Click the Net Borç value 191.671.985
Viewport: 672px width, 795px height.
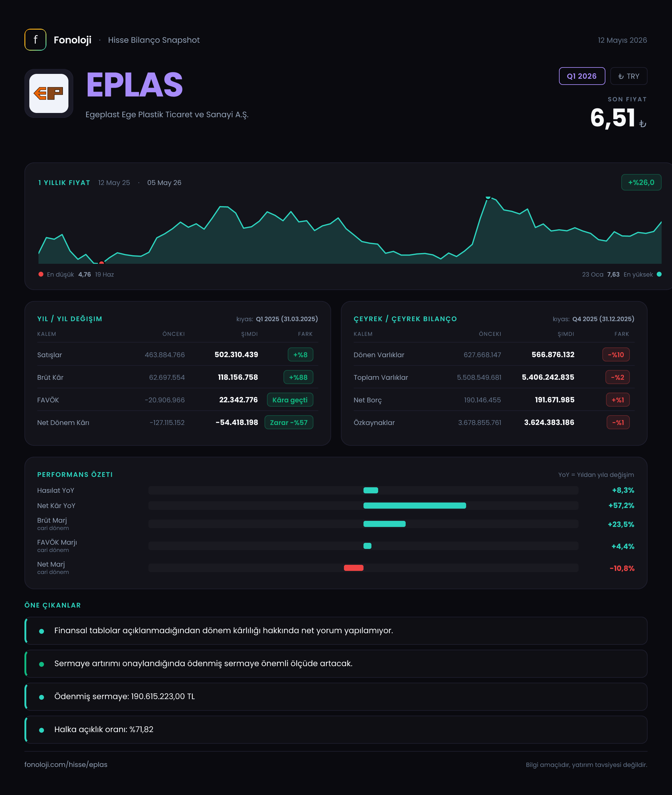point(555,400)
